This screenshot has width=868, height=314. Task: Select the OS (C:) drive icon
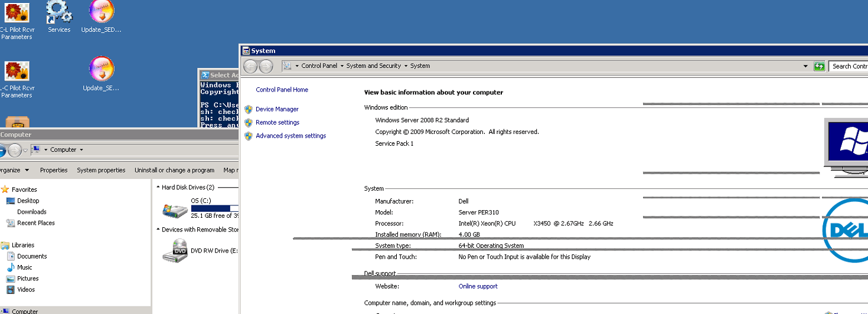175,209
